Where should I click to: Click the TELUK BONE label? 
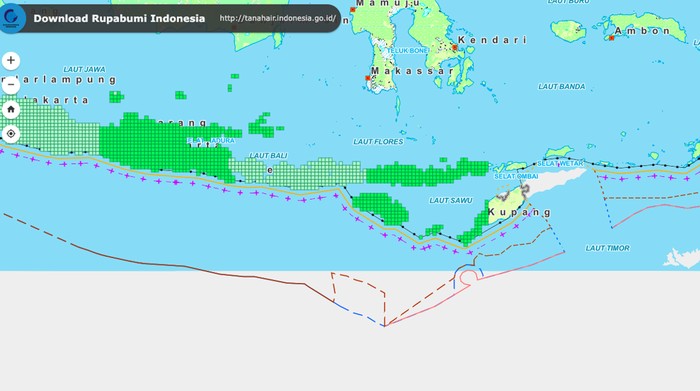(x=407, y=51)
